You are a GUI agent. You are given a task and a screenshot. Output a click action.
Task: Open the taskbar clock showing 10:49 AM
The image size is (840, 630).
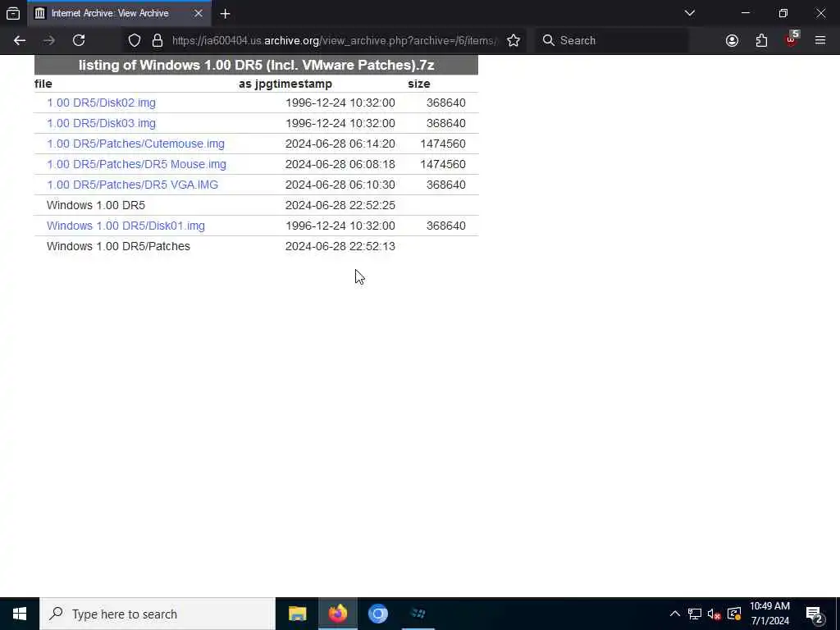coord(769,614)
